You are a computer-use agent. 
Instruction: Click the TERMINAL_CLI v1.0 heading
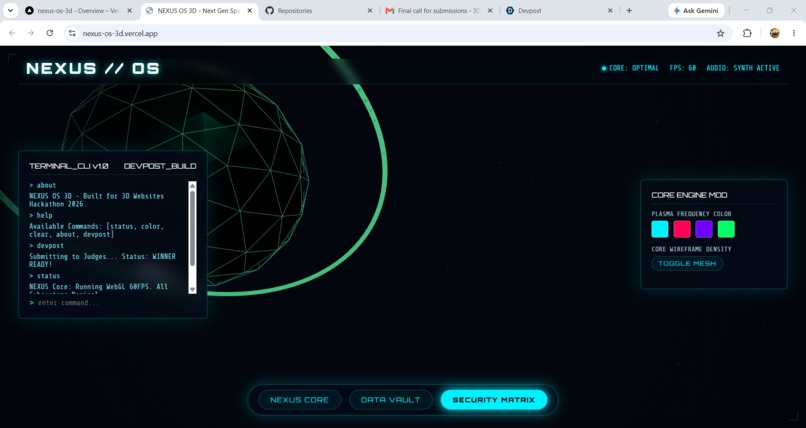69,166
